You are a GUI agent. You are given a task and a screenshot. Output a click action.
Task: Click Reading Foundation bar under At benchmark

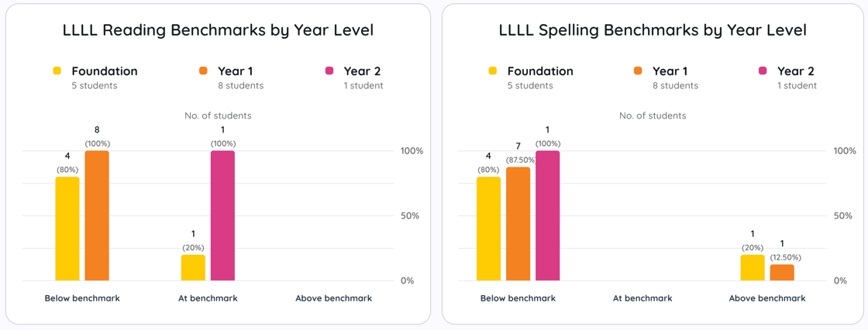click(x=193, y=267)
